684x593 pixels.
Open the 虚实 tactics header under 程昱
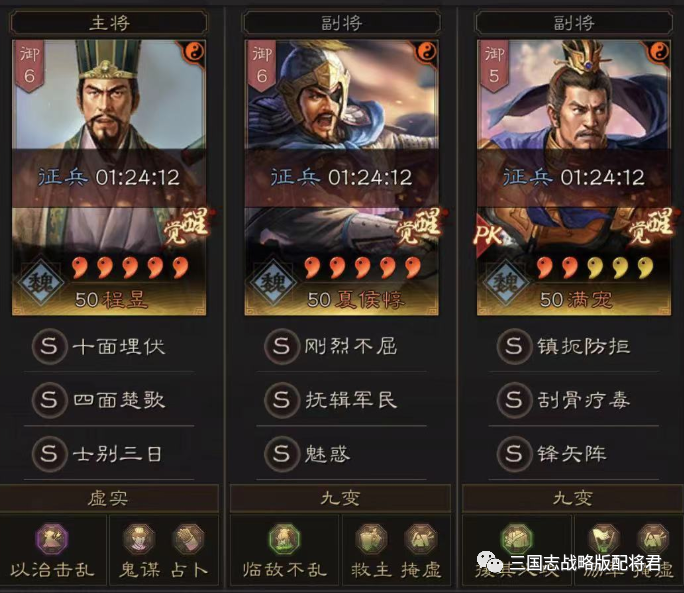(108, 498)
